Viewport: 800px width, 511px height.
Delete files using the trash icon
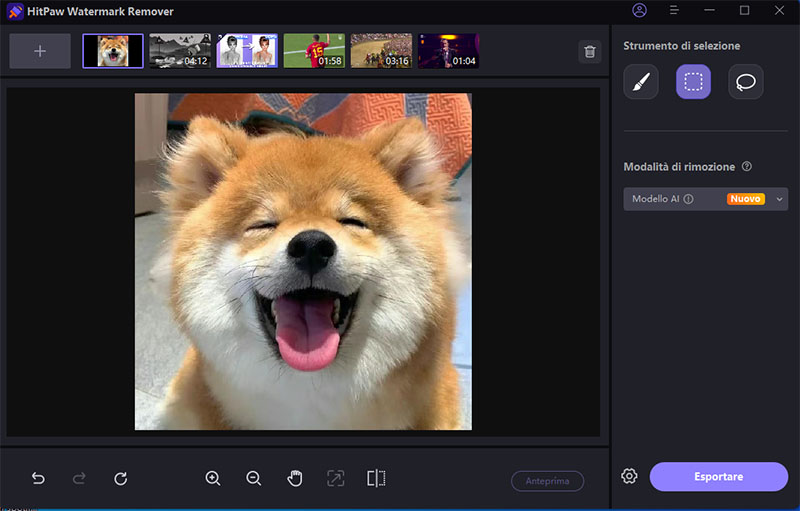590,52
